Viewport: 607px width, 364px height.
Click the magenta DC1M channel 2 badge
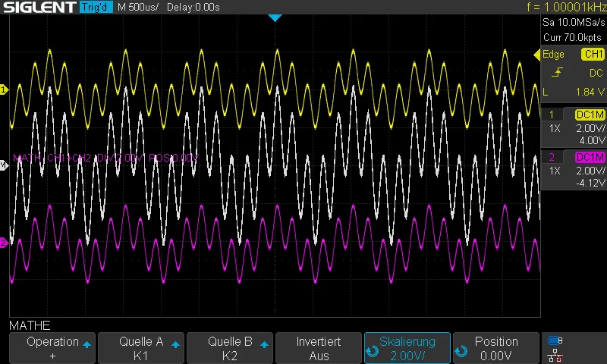point(590,157)
